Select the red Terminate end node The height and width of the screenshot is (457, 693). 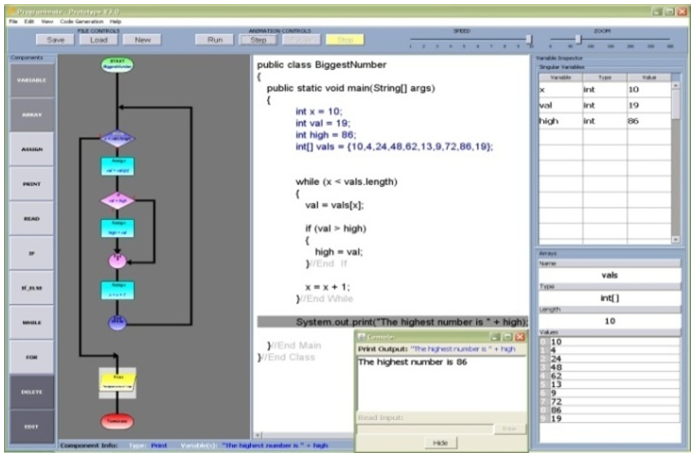pos(117,422)
